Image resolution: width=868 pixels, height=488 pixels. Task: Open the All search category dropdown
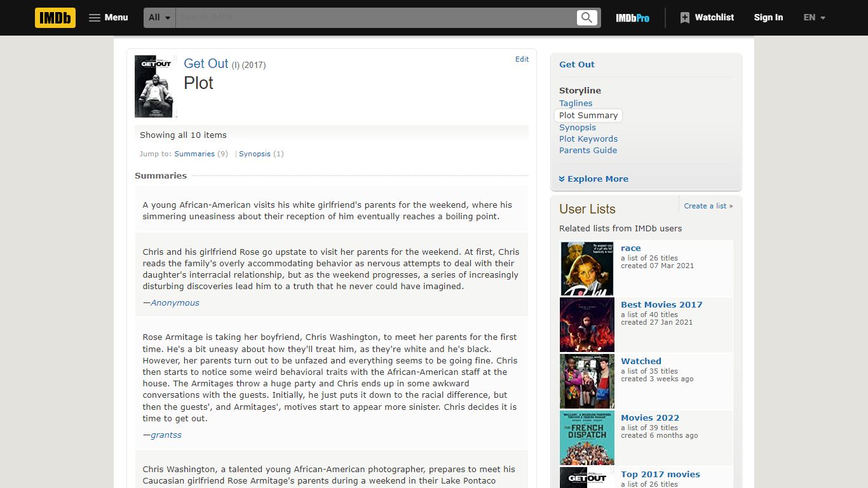(x=159, y=18)
